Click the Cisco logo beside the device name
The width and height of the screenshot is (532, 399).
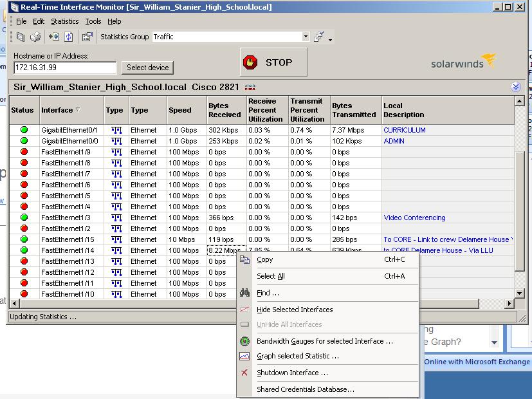[250, 87]
